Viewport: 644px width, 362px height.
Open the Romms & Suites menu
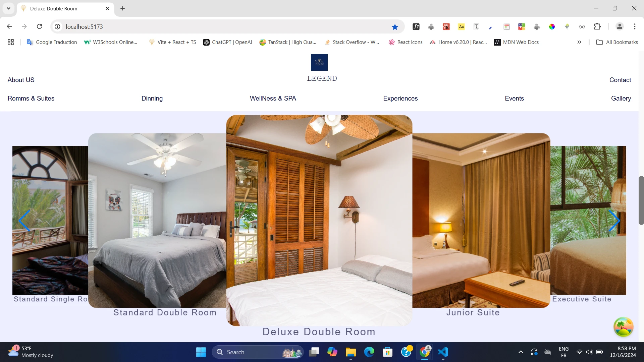31,98
